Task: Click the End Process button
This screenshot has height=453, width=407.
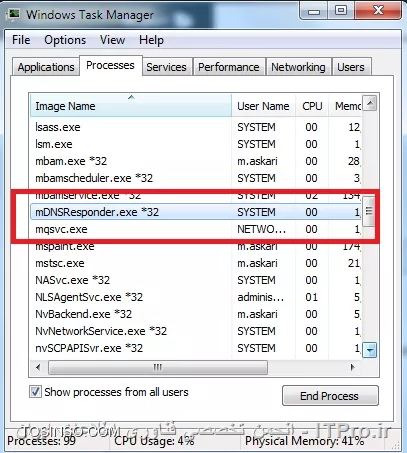Action: click(x=330, y=396)
